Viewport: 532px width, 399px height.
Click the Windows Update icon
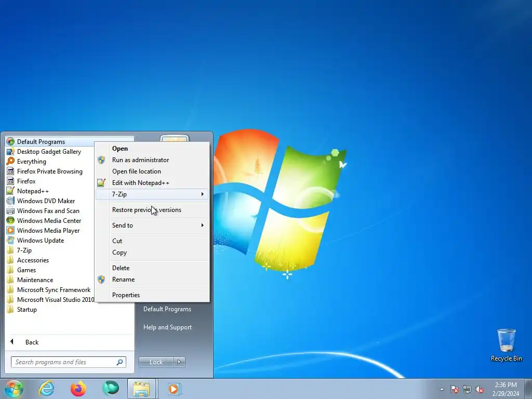pos(10,240)
